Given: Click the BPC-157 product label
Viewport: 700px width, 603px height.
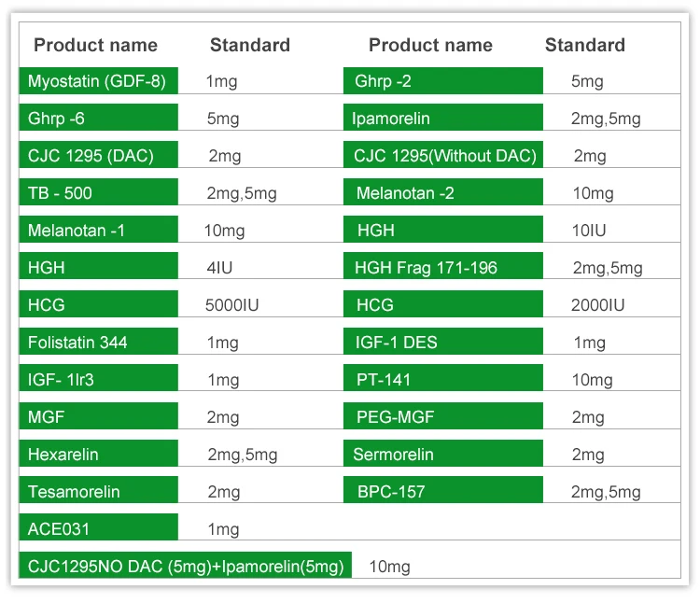Looking at the screenshot, I should pyautogui.click(x=442, y=492).
